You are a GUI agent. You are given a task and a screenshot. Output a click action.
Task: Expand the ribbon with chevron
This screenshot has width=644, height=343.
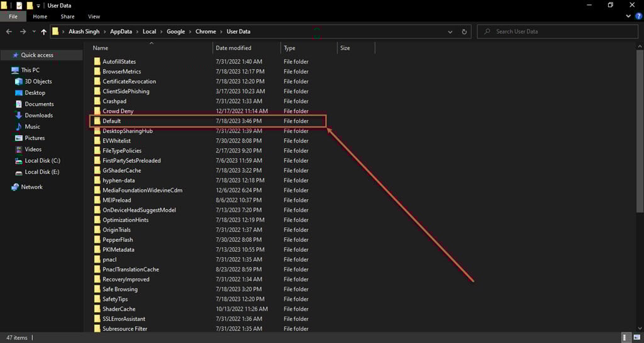628,16
